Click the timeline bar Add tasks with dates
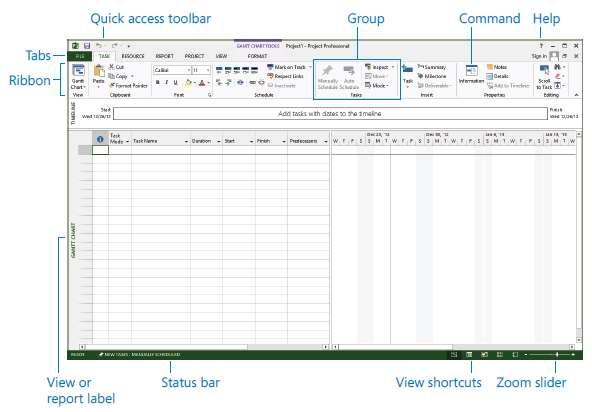The image size is (592, 412). (330, 114)
